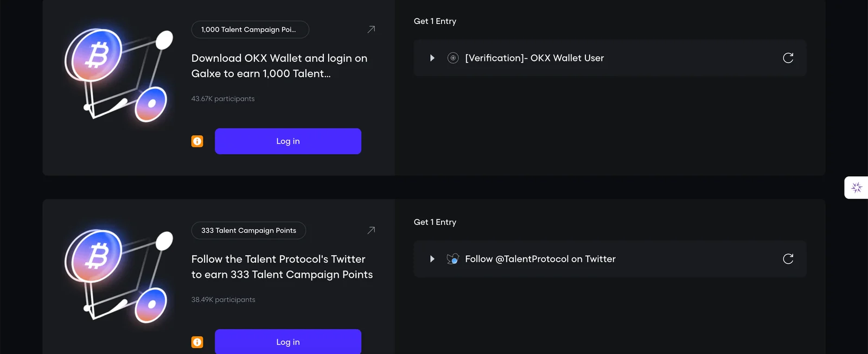Click the 1,000 Talent Campaign Poi... badge

250,29
